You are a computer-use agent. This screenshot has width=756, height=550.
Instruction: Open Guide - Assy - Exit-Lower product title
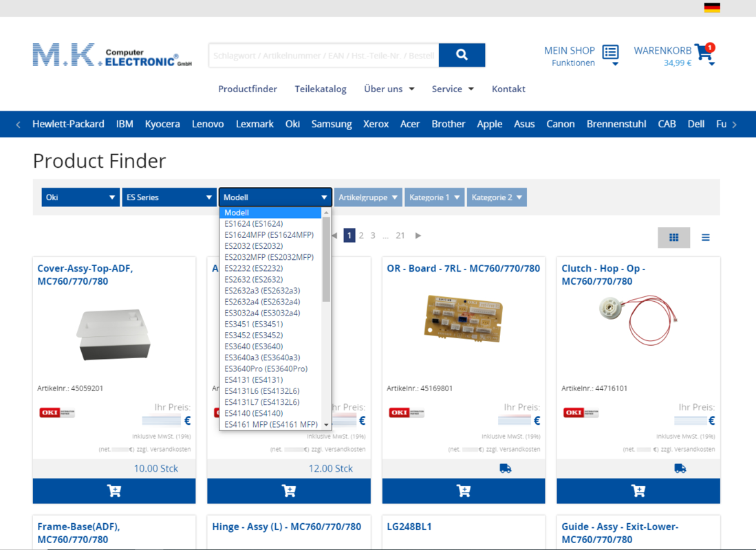click(x=620, y=533)
